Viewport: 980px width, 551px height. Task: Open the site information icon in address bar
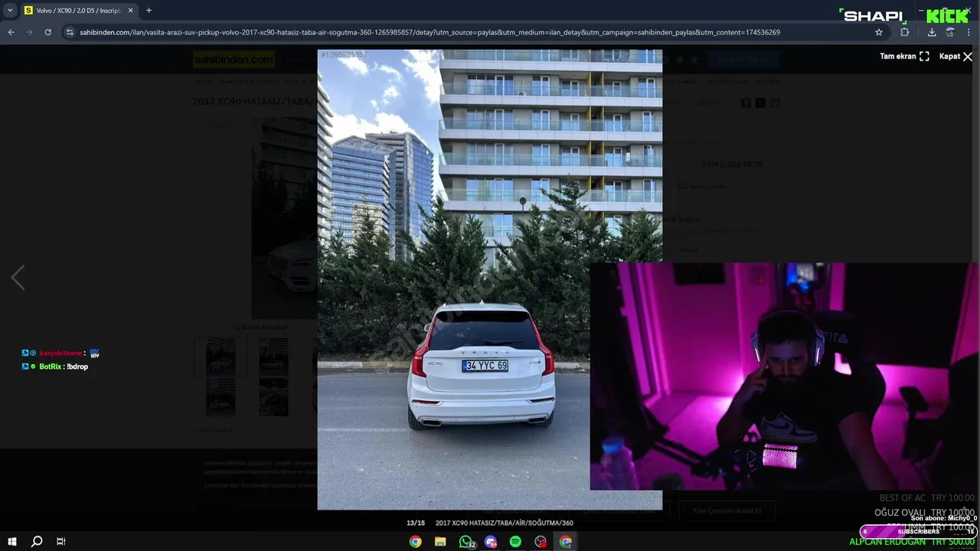[70, 32]
